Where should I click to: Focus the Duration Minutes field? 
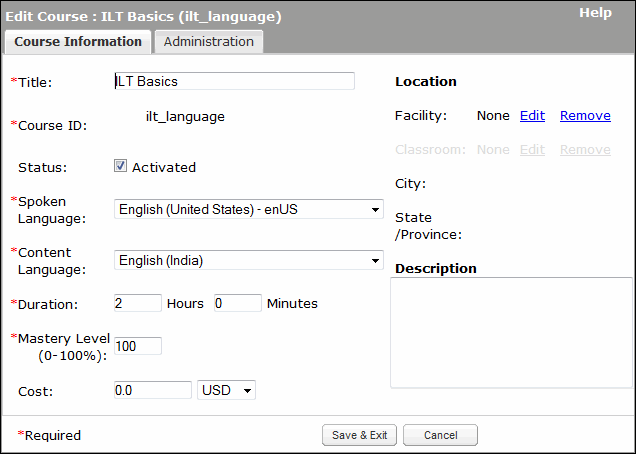tap(237, 303)
